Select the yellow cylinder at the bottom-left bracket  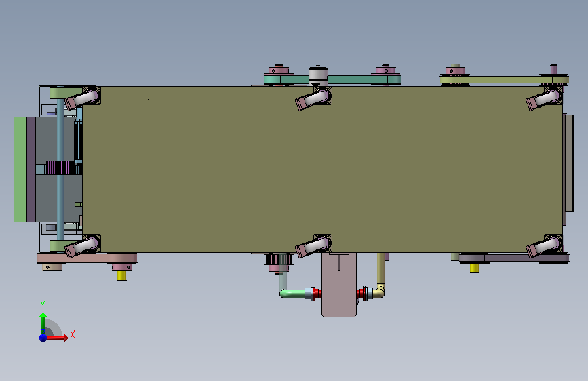(122, 276)
